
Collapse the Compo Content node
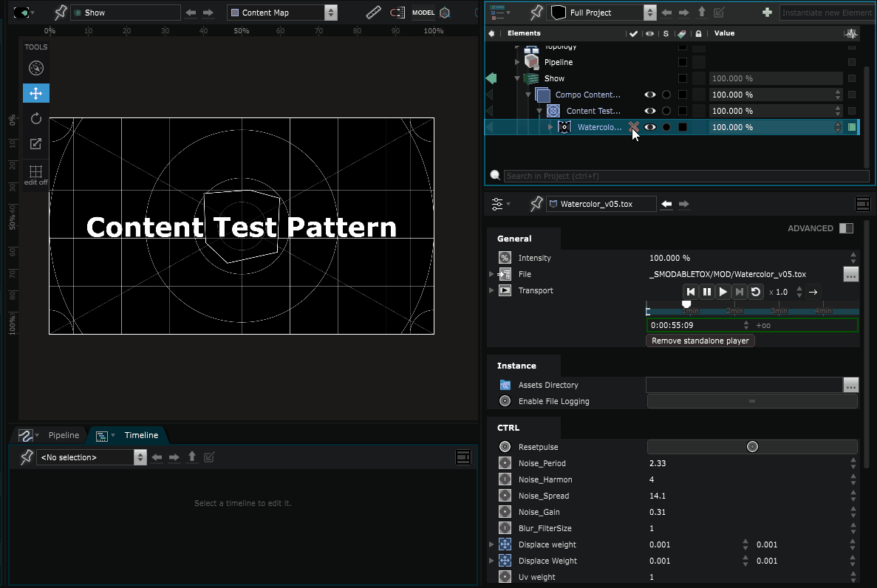(x=528, y=95)
